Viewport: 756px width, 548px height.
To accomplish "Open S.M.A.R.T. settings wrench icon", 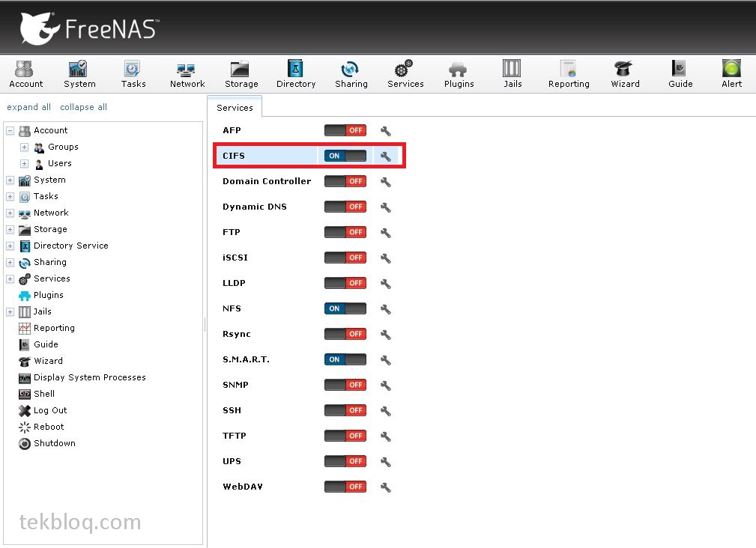I will click(x=385, y=359).
